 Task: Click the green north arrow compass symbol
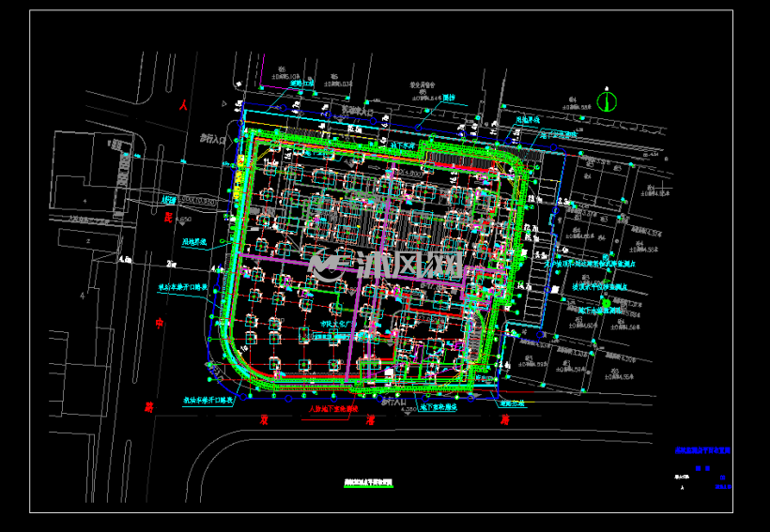607,100
